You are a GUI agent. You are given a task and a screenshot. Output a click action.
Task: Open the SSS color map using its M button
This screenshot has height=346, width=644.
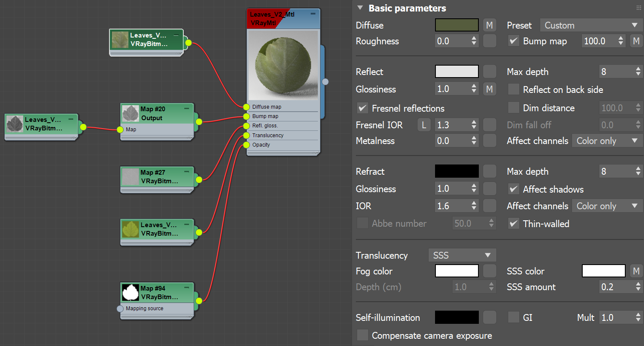click(x=636, y=271)
